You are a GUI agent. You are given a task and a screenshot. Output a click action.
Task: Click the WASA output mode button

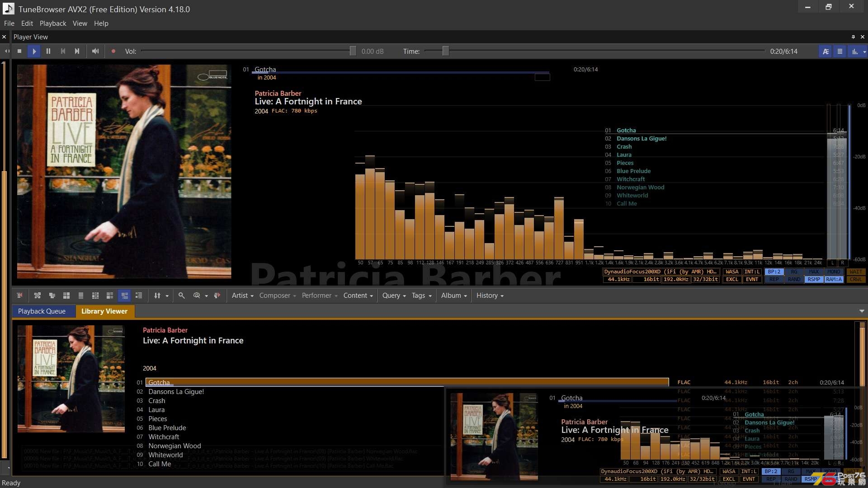pos(732,272)
